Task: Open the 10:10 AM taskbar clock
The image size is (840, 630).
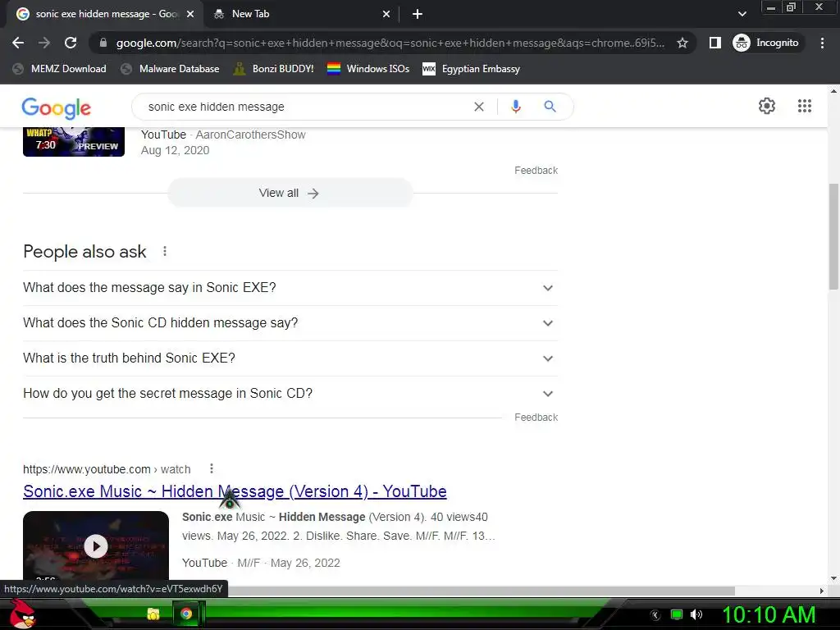Action: (769, 614)
